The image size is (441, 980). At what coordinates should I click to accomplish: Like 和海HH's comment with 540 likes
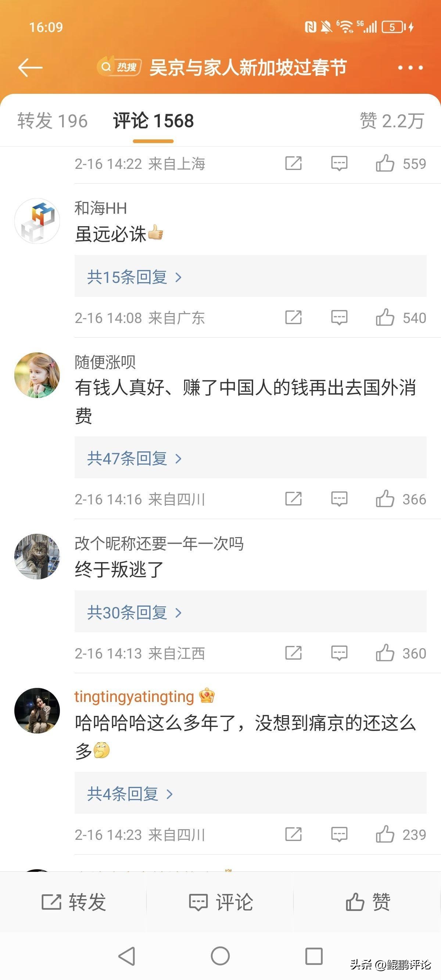pos(385,317)
